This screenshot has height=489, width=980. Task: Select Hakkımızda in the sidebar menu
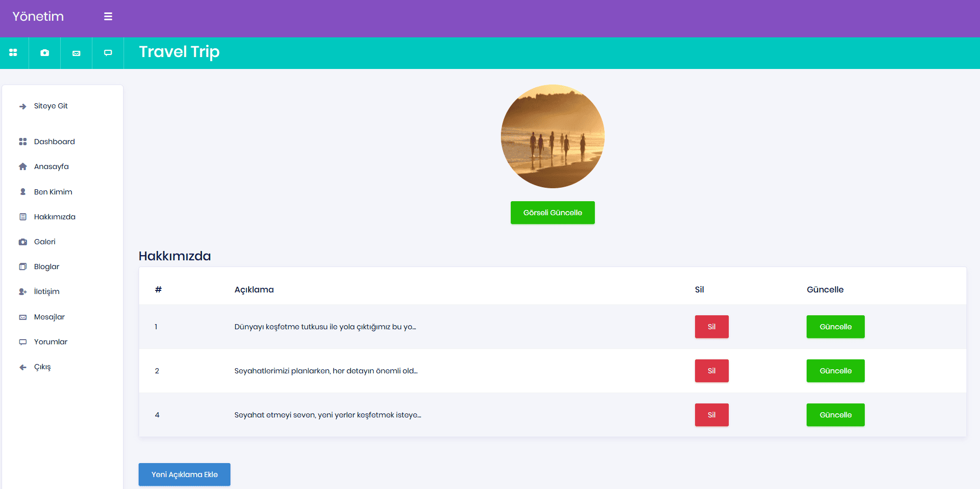(55, 217)
